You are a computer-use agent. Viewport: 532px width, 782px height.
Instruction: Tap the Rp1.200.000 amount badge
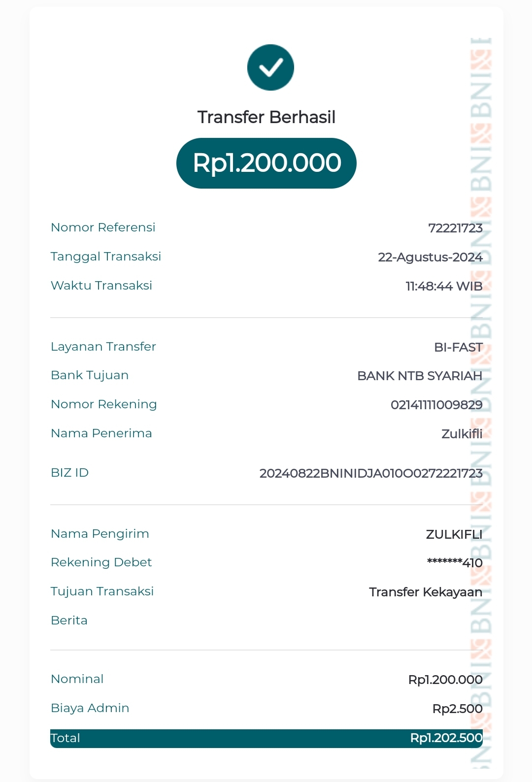click(266, 163)
